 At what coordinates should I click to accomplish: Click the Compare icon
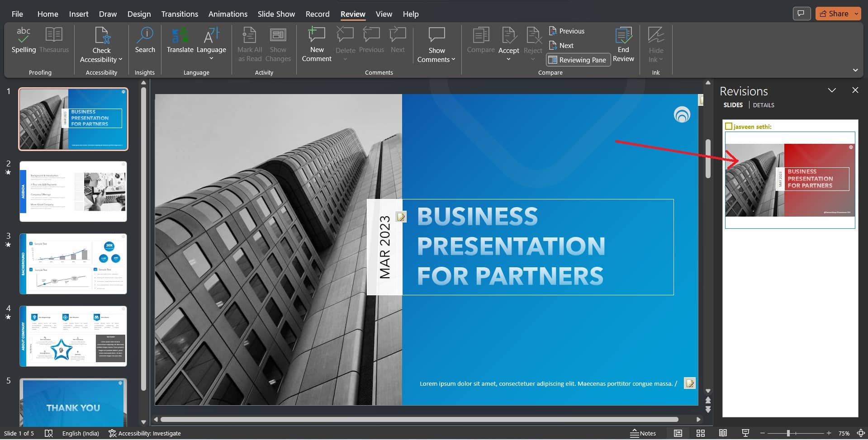coord(481,41)
